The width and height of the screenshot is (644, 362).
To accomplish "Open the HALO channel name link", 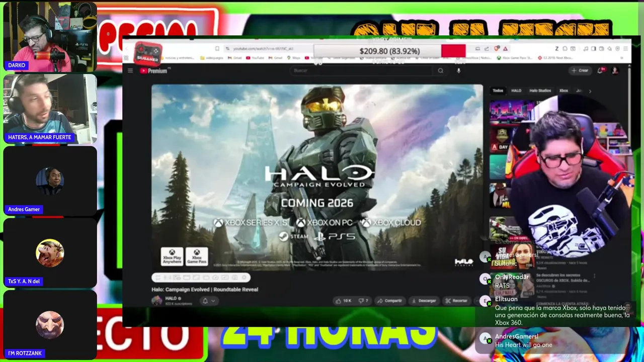I will [171, 298].
